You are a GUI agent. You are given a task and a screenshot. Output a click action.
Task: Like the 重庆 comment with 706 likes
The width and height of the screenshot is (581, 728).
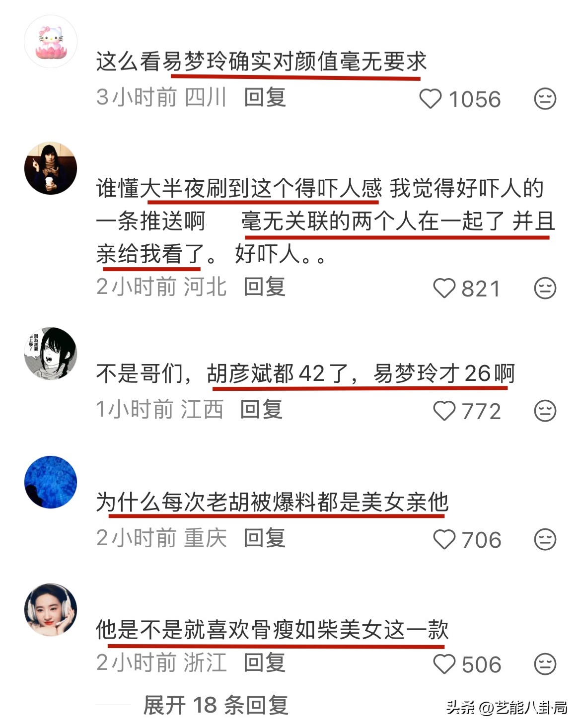(x=444, y=539)
